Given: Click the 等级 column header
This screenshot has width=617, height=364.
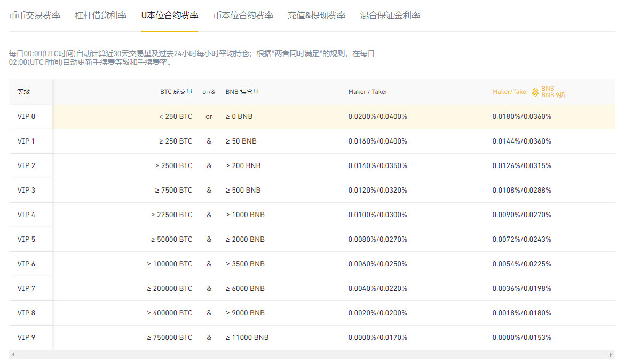Looking at the screenshot, I should click(23, 92).
